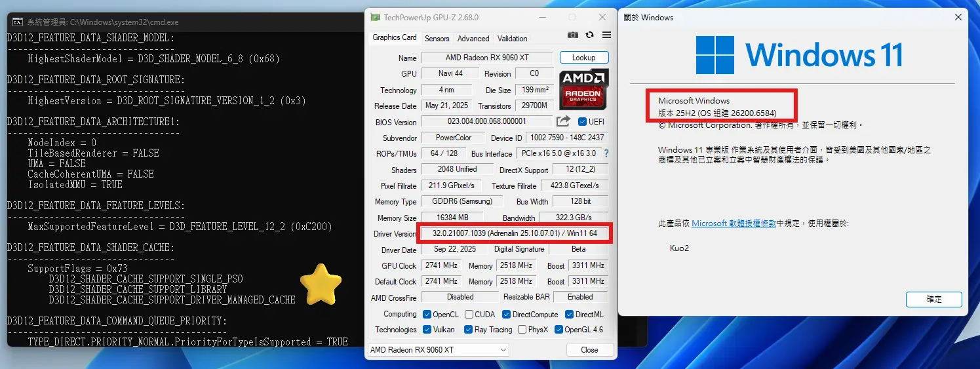
Task: Click the GPU-Z refresh icon
Action: click(590, 35)
